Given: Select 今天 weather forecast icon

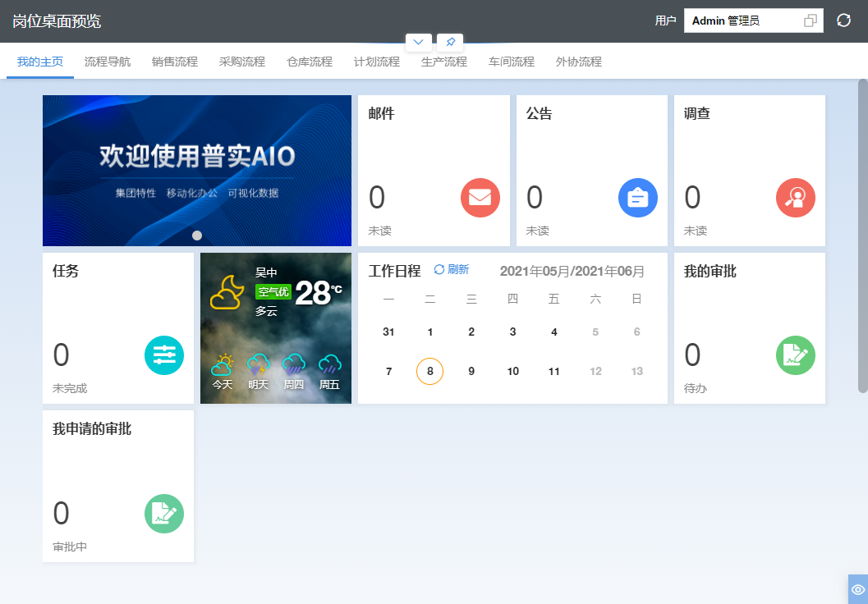Looking at the screenshot, I should tap(222, 364).
